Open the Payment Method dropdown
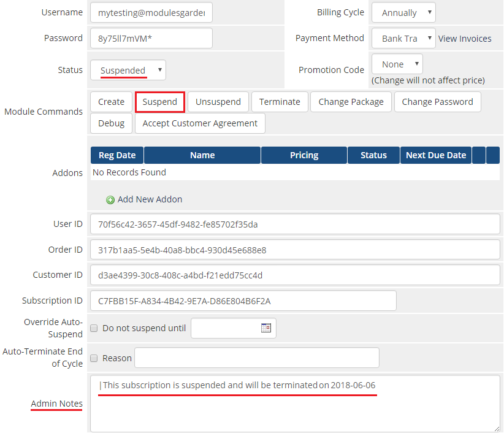504x433 pixels. pyautogui.click(x=403, y=38)
